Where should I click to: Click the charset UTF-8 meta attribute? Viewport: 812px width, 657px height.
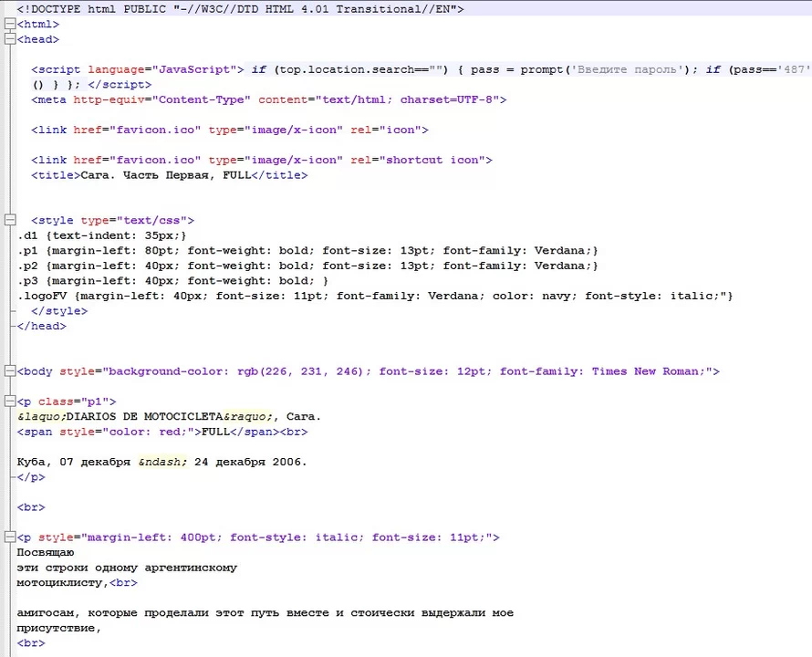coord(447,99)
